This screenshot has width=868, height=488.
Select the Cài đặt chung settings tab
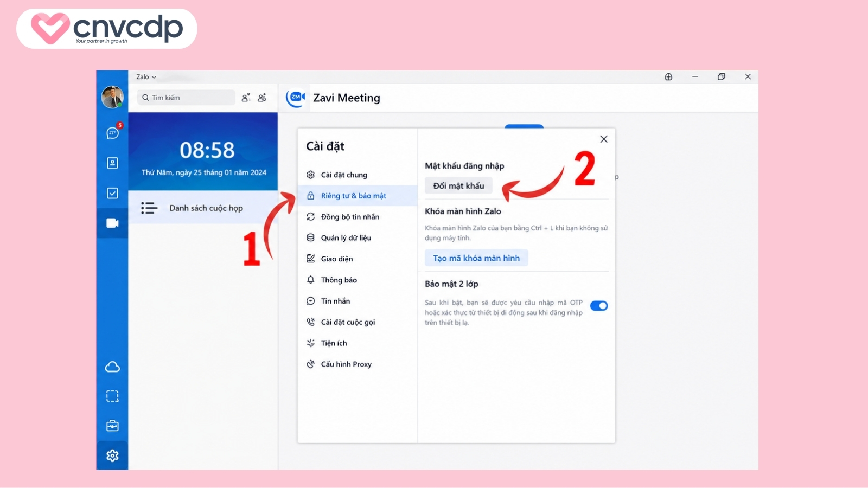358,175
